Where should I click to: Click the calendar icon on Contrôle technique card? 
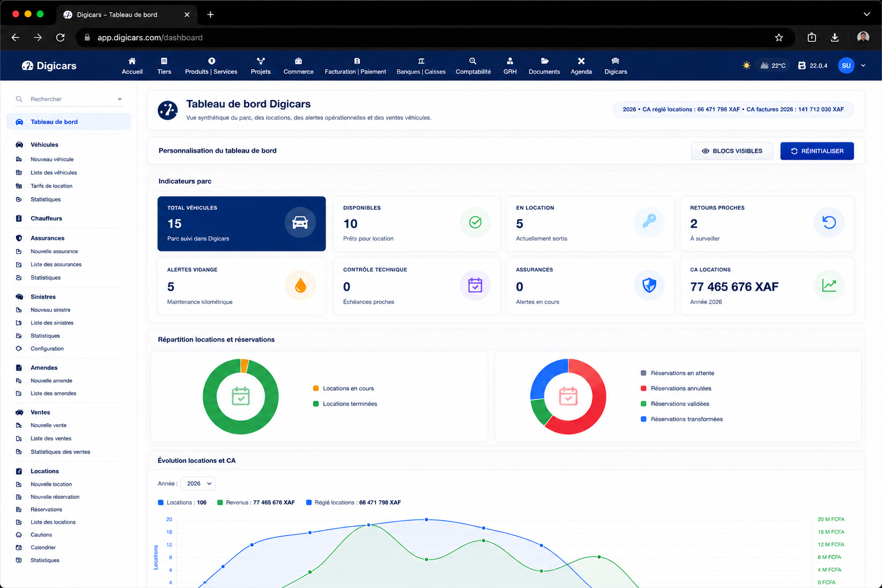tap(475, 285)
